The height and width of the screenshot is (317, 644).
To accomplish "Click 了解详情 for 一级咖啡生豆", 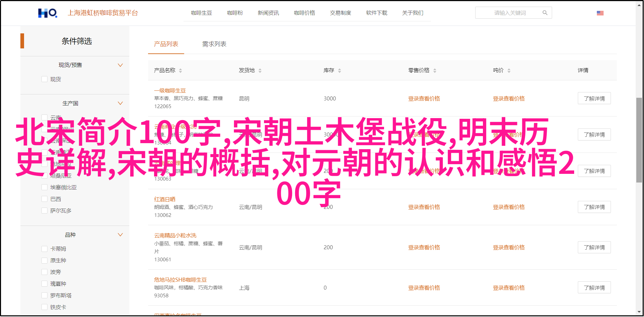I will (x=594, y=98).
